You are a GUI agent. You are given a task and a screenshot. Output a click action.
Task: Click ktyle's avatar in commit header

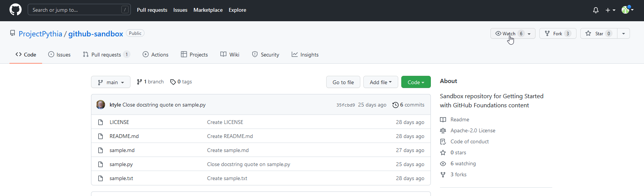click(x=101, y=105)
